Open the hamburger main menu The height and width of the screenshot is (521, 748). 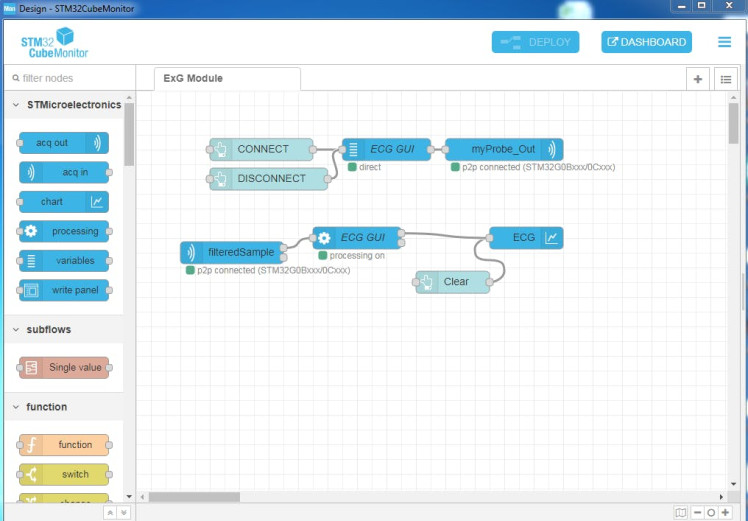[724, 42]
